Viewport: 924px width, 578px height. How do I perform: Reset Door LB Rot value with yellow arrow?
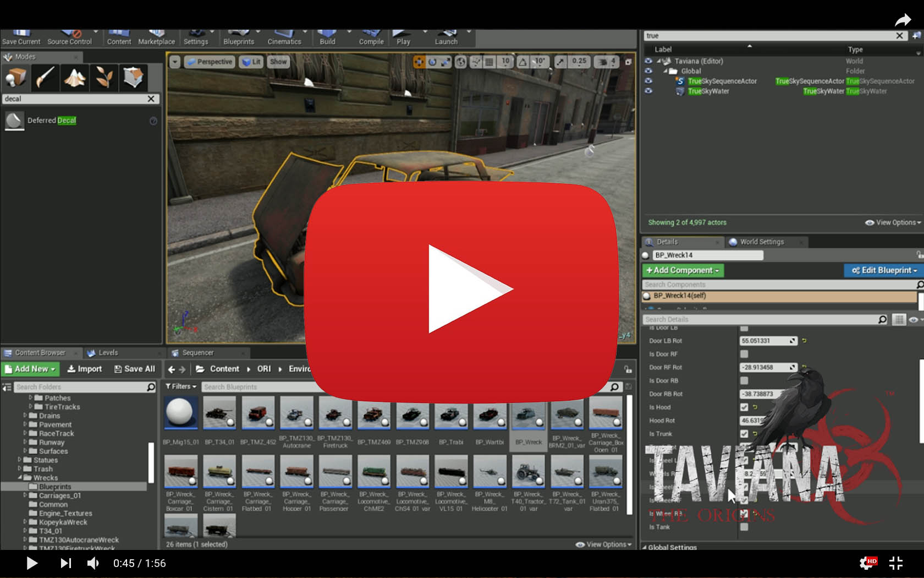[x=804, y=341]
